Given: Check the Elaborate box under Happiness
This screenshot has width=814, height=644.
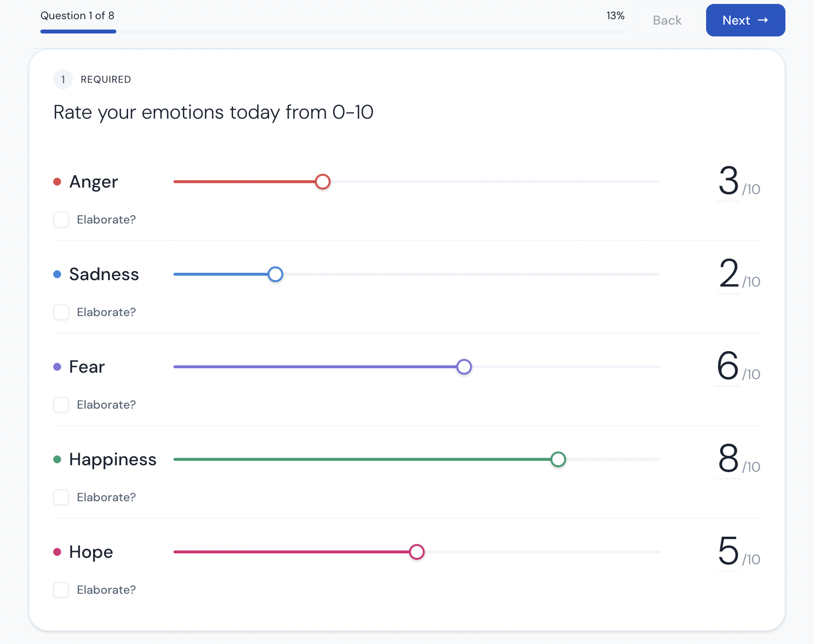Looking at the screenshot, I should (x=61, y=497).
